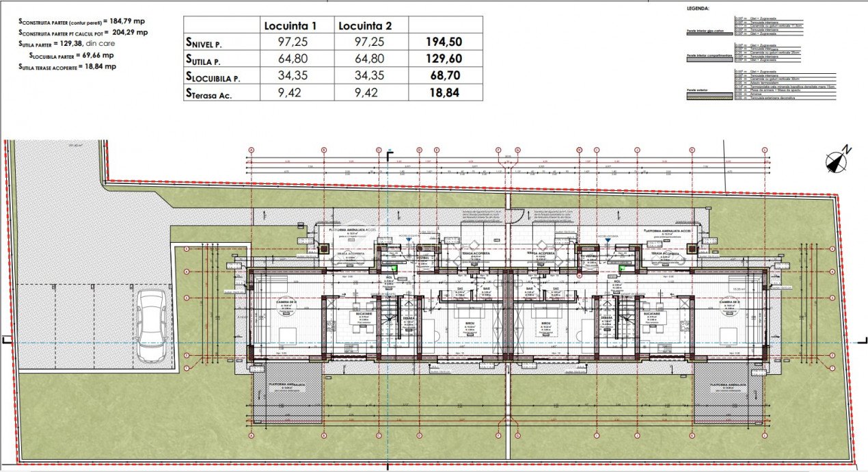Viewport: 868px width, 472px height.
Task: Click the Perete interior compartimentare legend swatch
Action: 709,58
